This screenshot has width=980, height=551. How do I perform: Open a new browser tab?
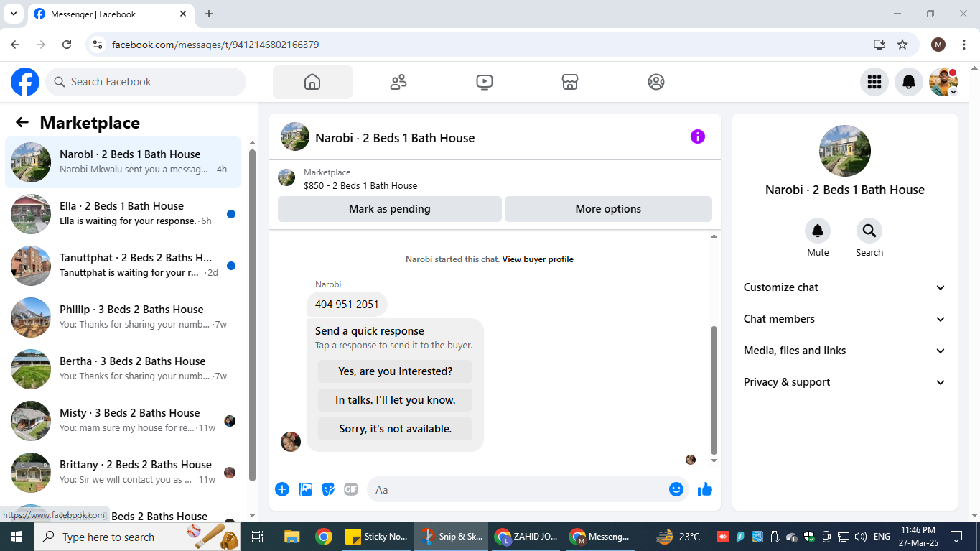click(x=209, y=14)
